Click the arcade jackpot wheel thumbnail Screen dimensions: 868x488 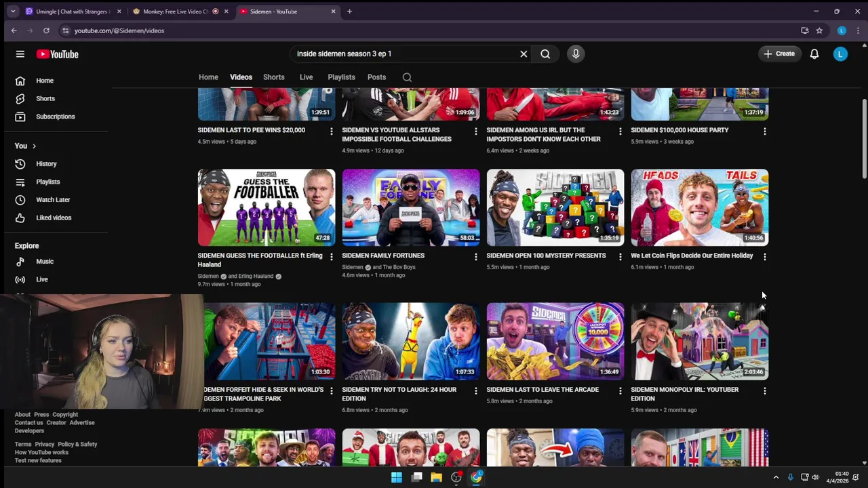click(x=555, y=342)
